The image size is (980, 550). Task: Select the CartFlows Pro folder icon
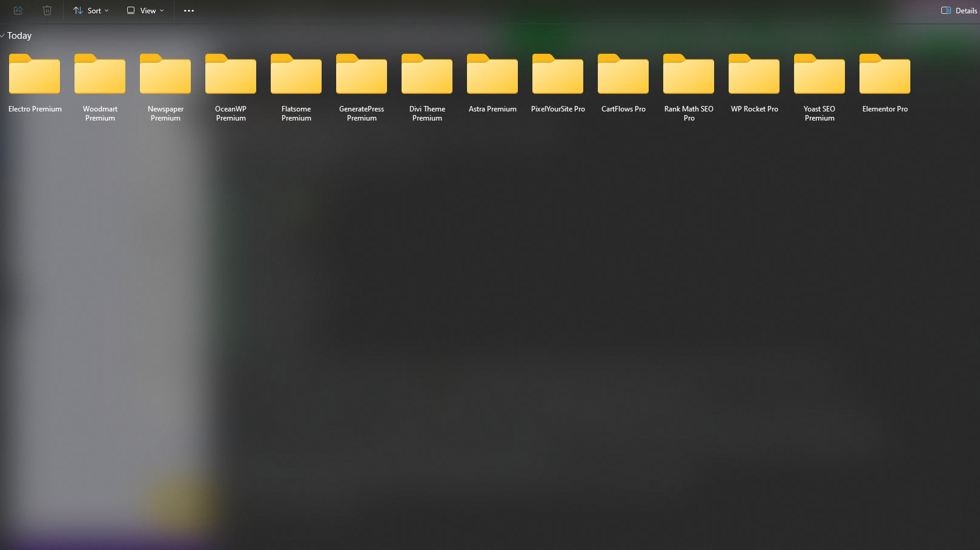pyautogui.click(x=623, y=74)
